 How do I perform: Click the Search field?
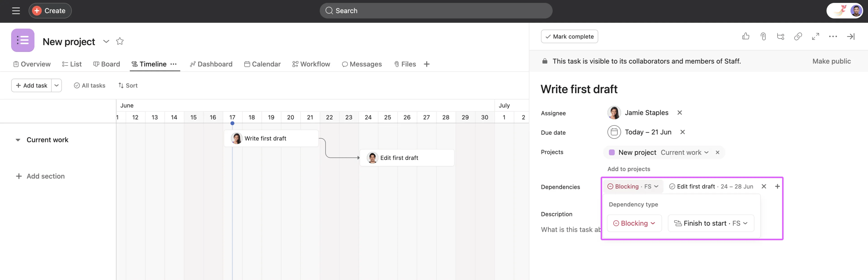coord(436,11)
